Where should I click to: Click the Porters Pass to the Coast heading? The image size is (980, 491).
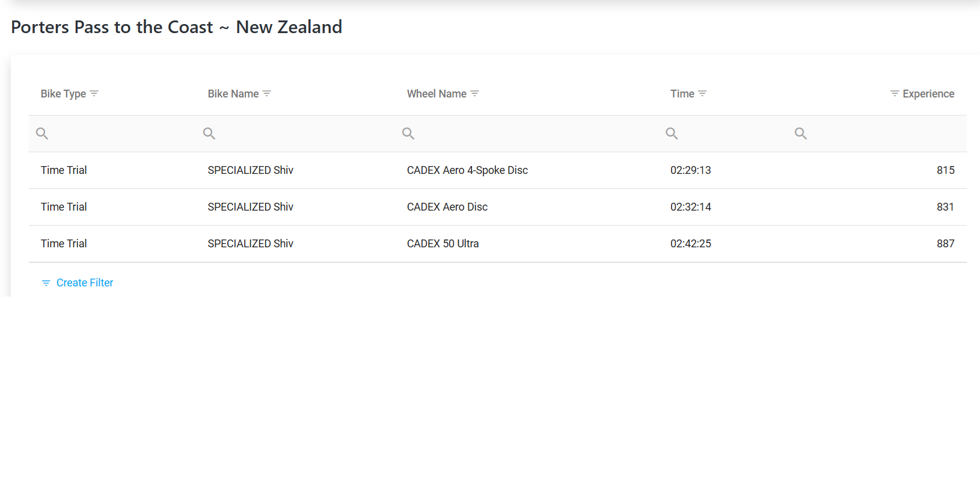pos(176,27)
